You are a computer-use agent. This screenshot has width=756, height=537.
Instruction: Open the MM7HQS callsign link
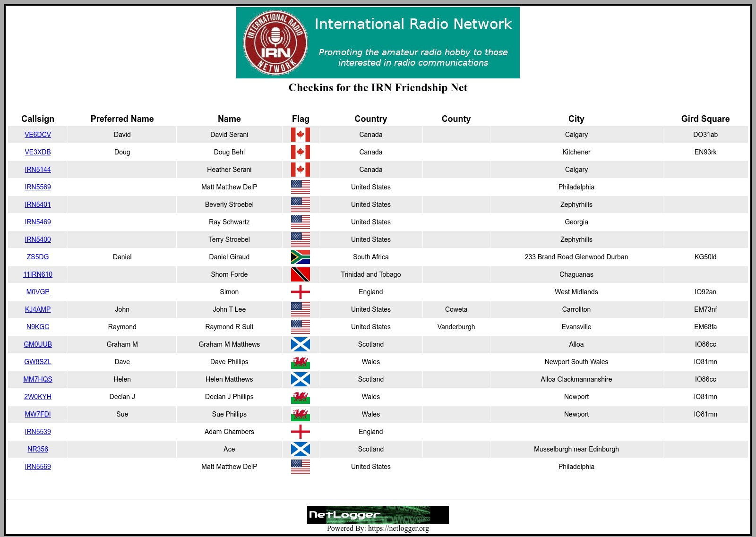[x=38, y=379]
